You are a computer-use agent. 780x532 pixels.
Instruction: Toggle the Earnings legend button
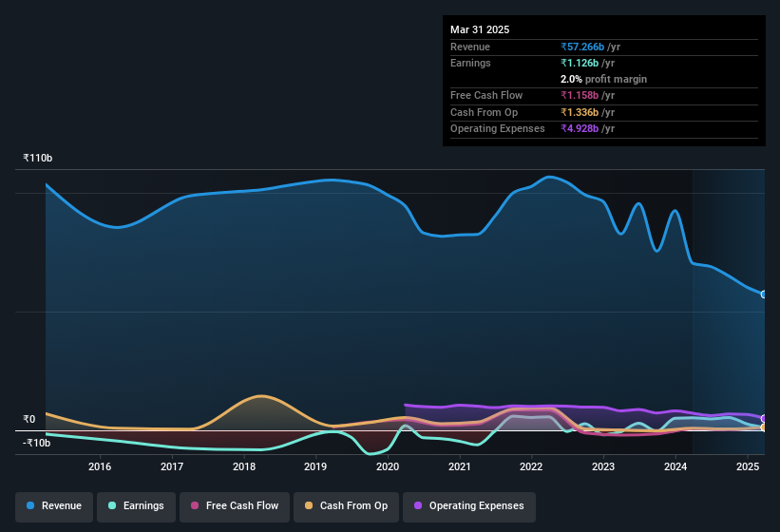coord(136,506)
